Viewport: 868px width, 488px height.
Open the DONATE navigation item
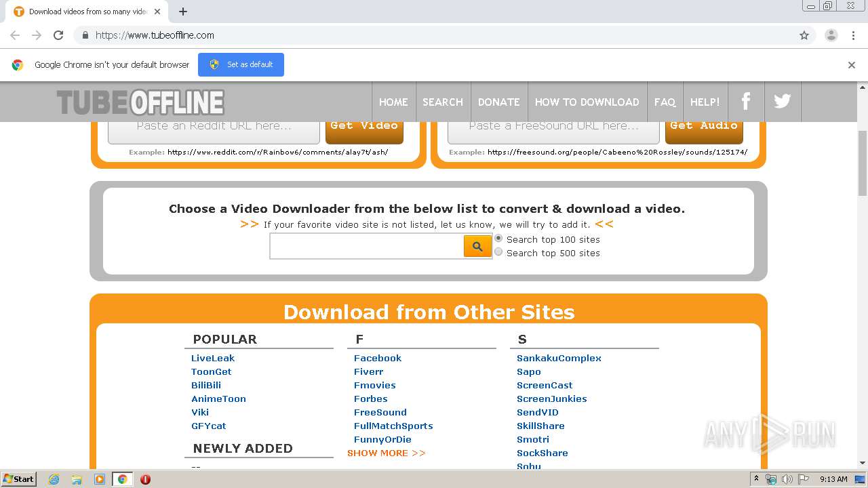pos(498,102)
